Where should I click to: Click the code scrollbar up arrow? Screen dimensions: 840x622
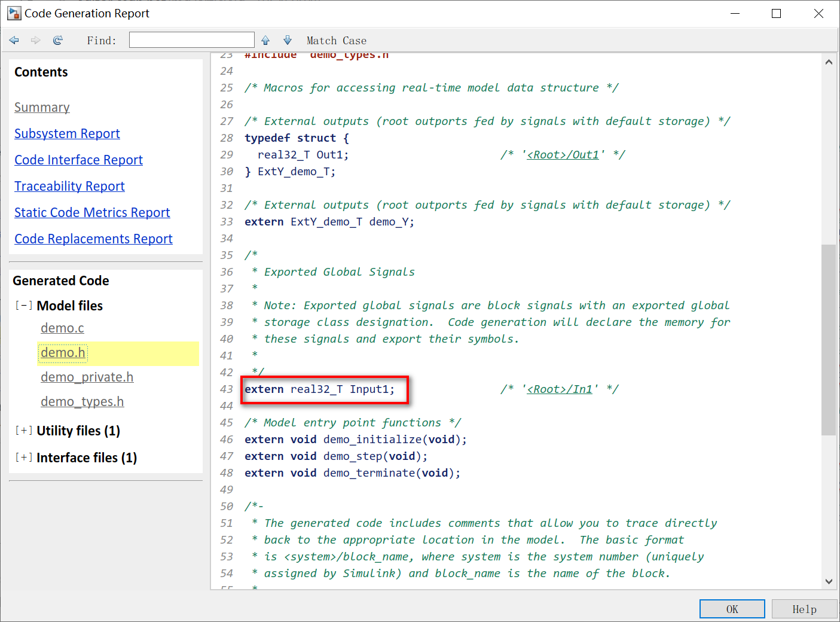(x=829, y=62)
